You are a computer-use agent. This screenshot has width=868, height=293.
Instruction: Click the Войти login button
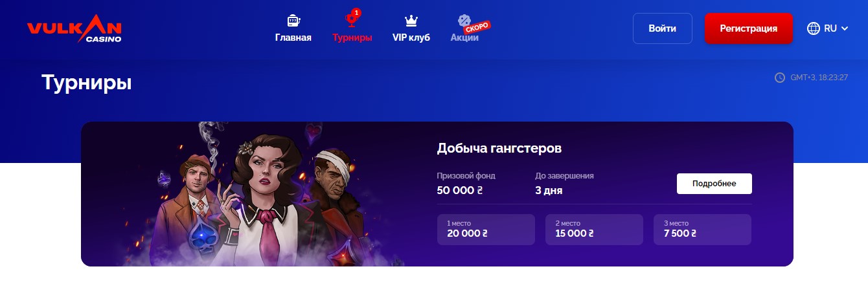[663, 28]
